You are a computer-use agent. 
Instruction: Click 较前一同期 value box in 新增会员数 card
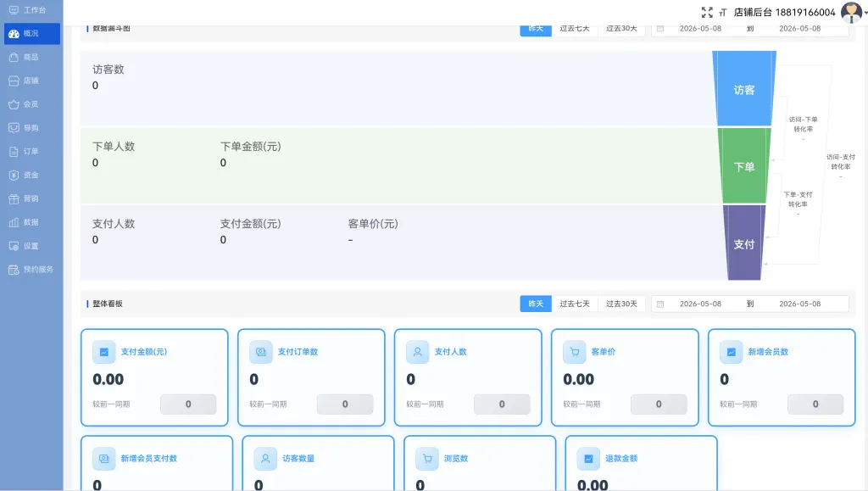pyautogui.click(x=815, y=405)
